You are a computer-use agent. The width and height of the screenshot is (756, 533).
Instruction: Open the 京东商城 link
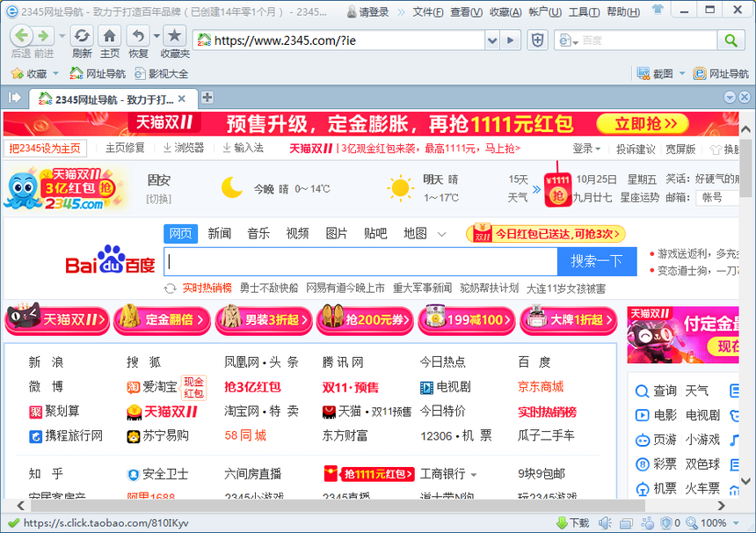541,387
